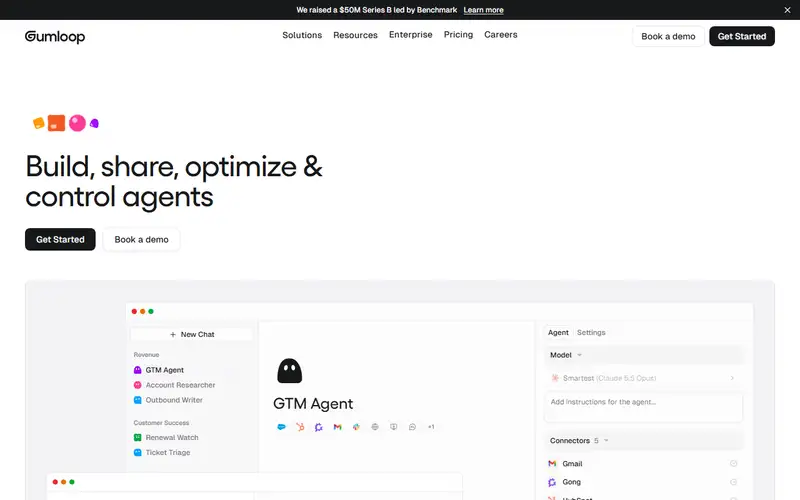Go to the Pricing page
Screen dimensions: 800x500
458,35
